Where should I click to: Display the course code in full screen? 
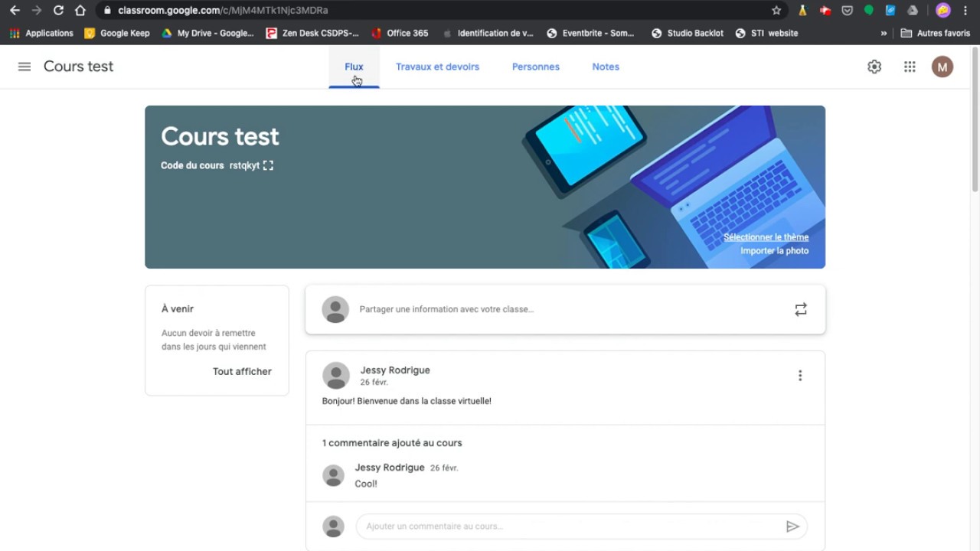268,165
